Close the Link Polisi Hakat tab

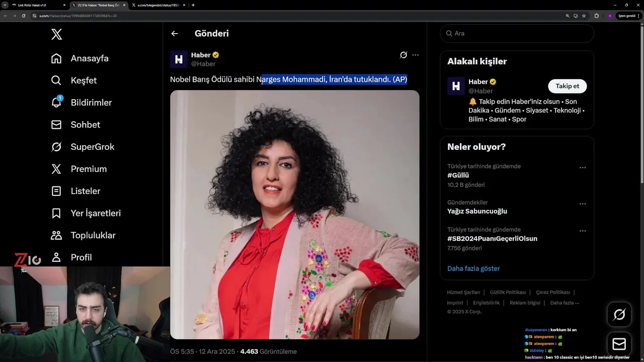(64, 5)
